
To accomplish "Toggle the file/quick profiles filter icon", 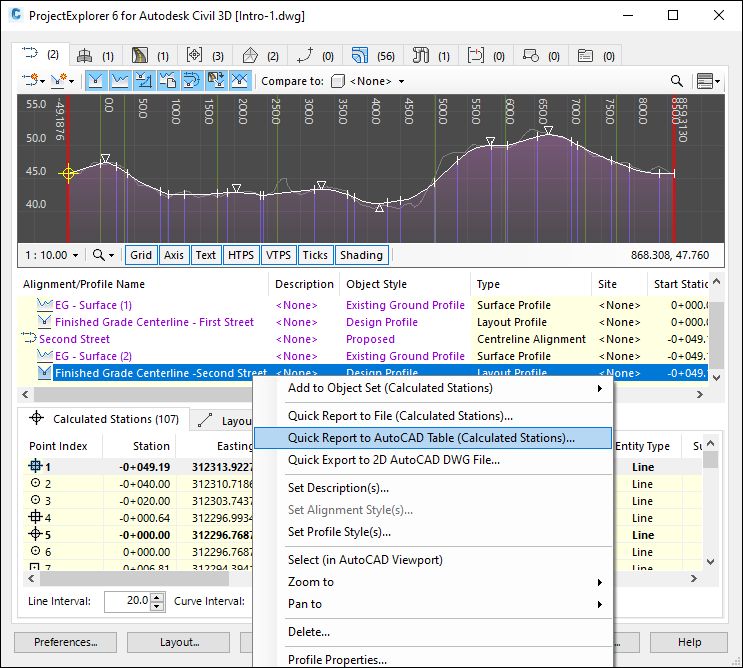I will coord(167,81).
